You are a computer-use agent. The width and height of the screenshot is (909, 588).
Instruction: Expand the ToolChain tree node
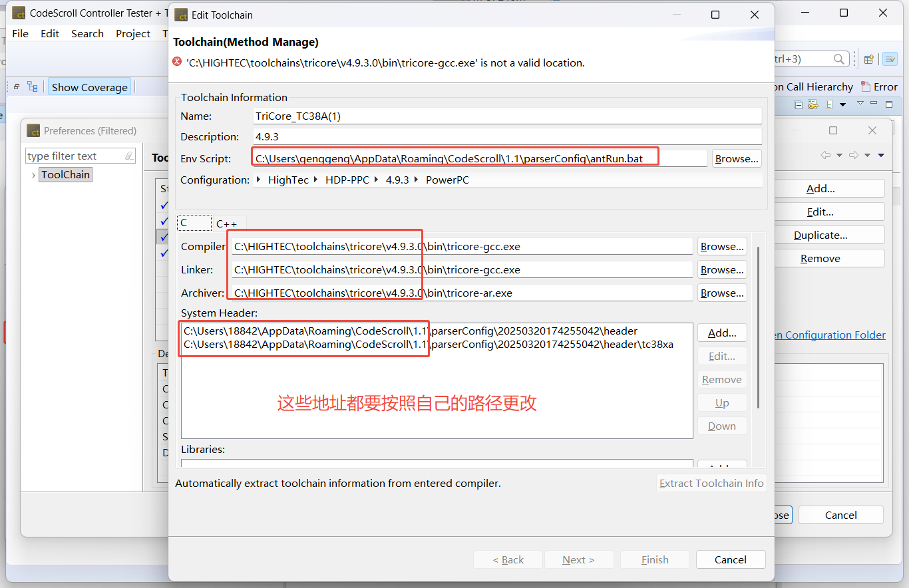point(33,175)
